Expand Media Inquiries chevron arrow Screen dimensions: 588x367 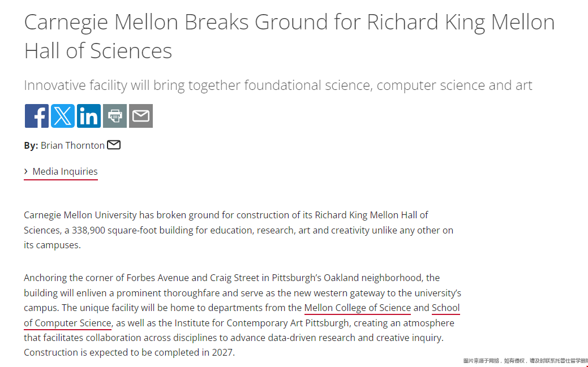point(26,171)
